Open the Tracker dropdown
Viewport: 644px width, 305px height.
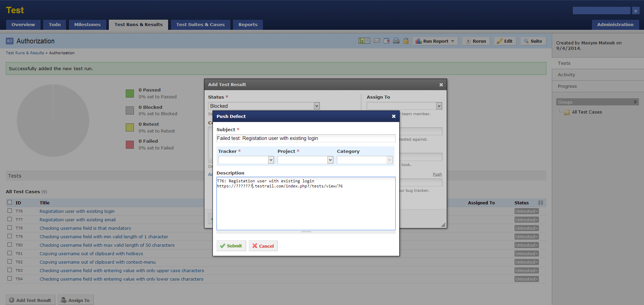coord(246,160)
